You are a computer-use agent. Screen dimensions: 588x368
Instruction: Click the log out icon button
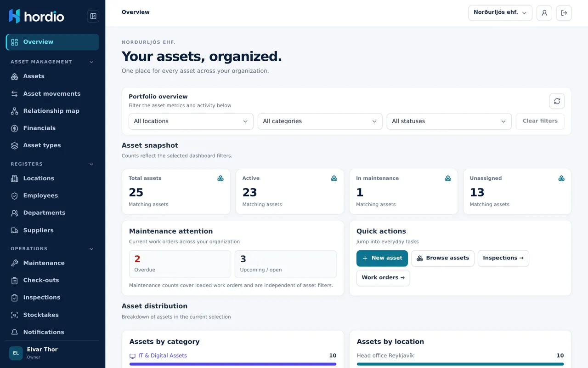564,13
